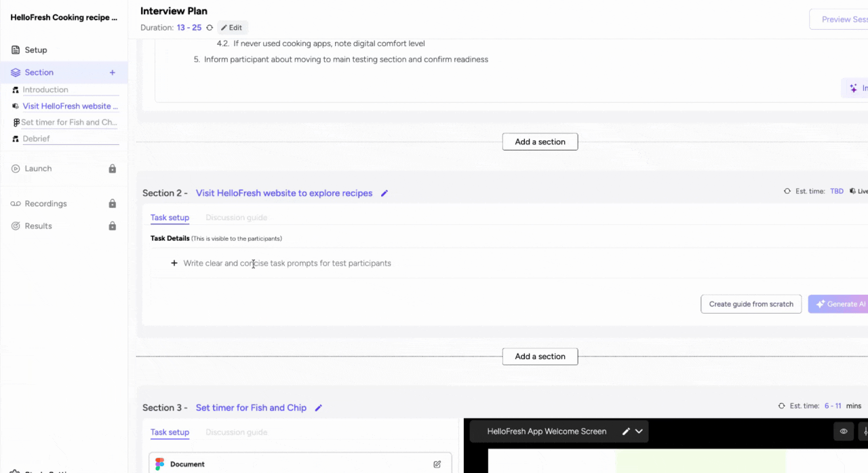
Task: Click the Live browser icon beside Est. time TBD
Action: coord(852,191)
